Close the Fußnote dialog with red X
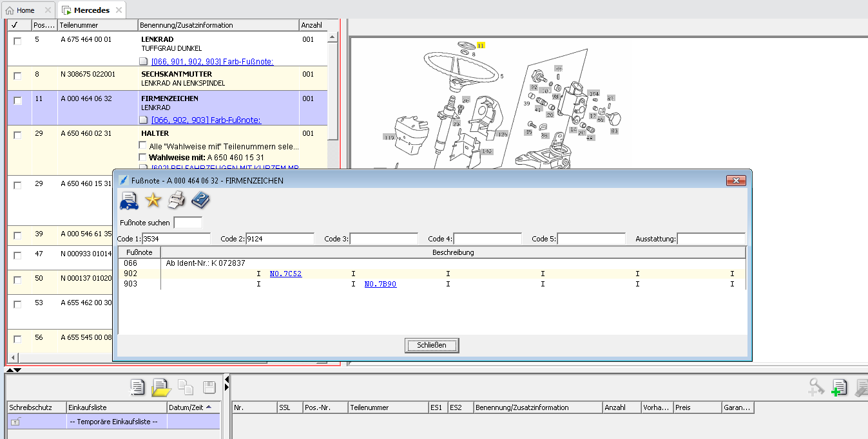 (736, 181)
